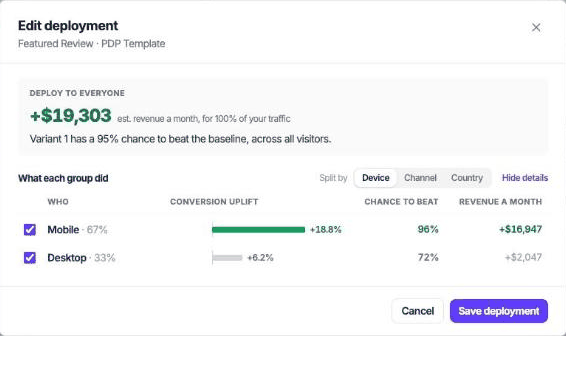Screen dimensions: 566x392
Task: Click the 96% chance to beat value
Action: 428,229
